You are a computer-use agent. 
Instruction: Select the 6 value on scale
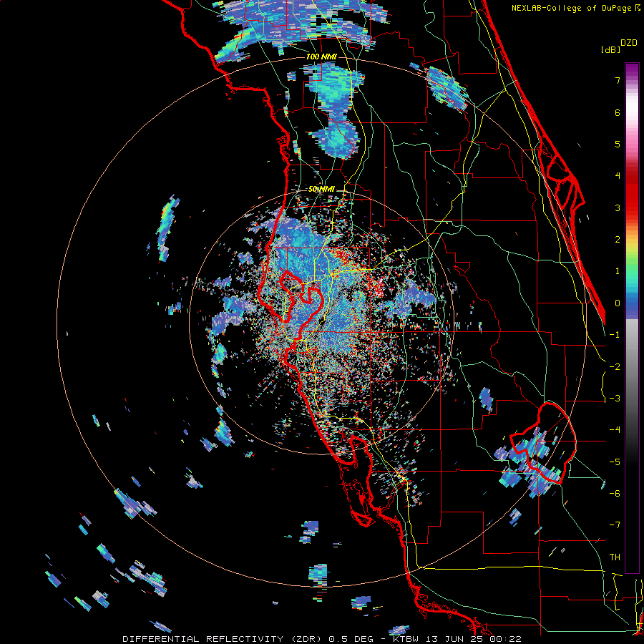[618, 112]
